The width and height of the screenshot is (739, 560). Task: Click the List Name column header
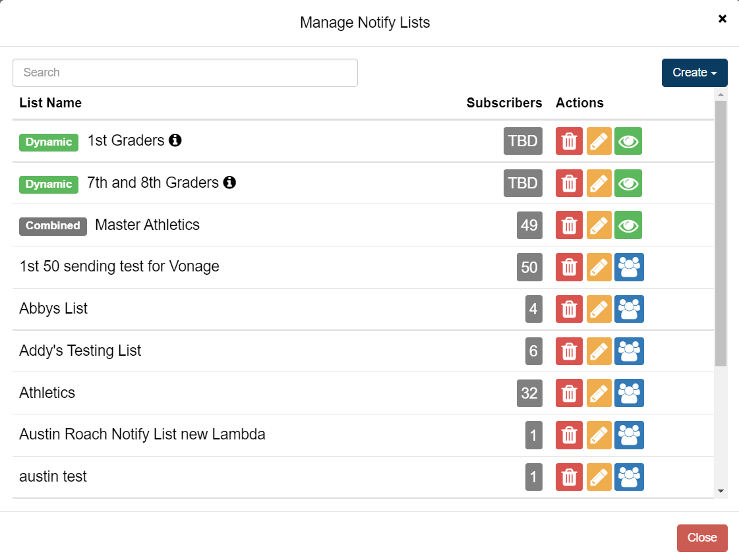pyautogui.click(x=50, y=103)
